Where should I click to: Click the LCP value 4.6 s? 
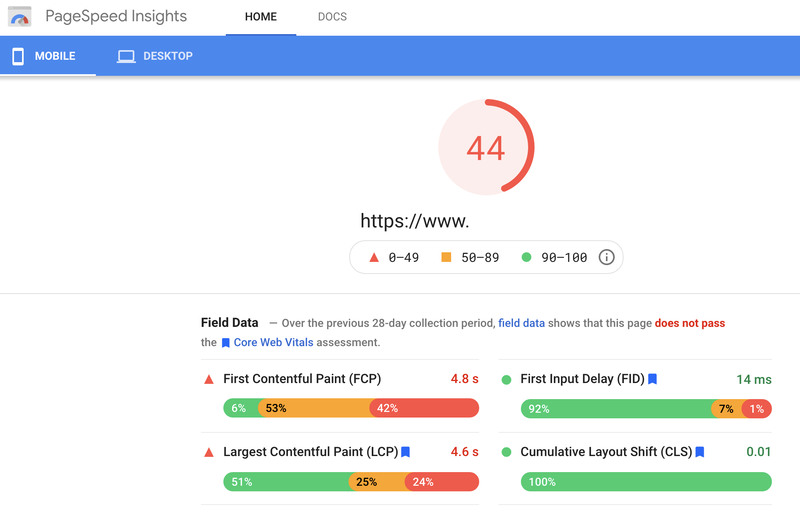[464, 452]
